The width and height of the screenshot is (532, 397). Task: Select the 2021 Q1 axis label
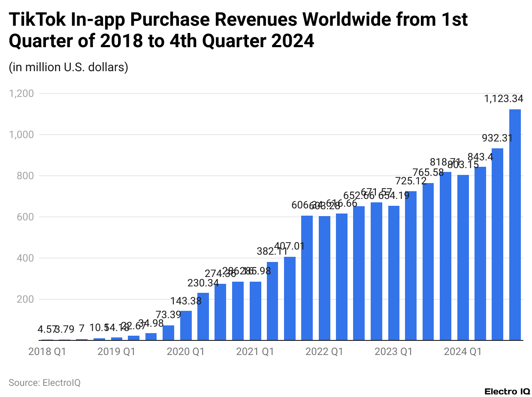click(x=255, y=351)
